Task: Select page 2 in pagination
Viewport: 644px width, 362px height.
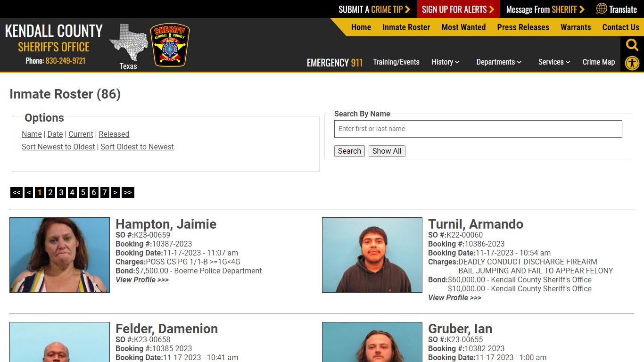Action: (50, 192)
